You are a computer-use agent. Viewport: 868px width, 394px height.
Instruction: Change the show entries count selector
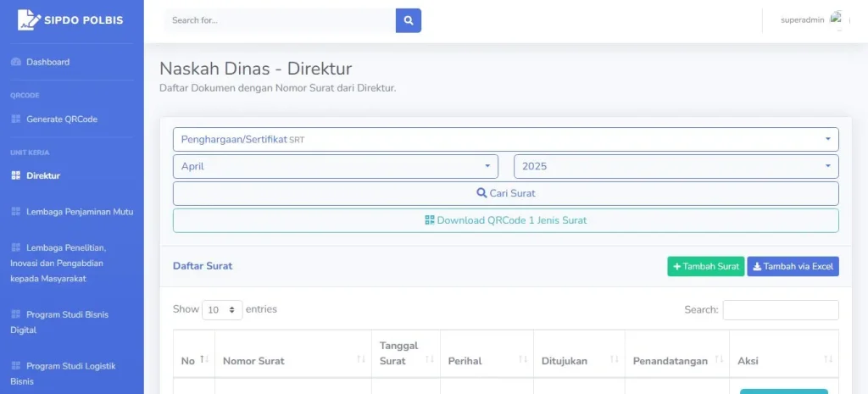(222, 310)
